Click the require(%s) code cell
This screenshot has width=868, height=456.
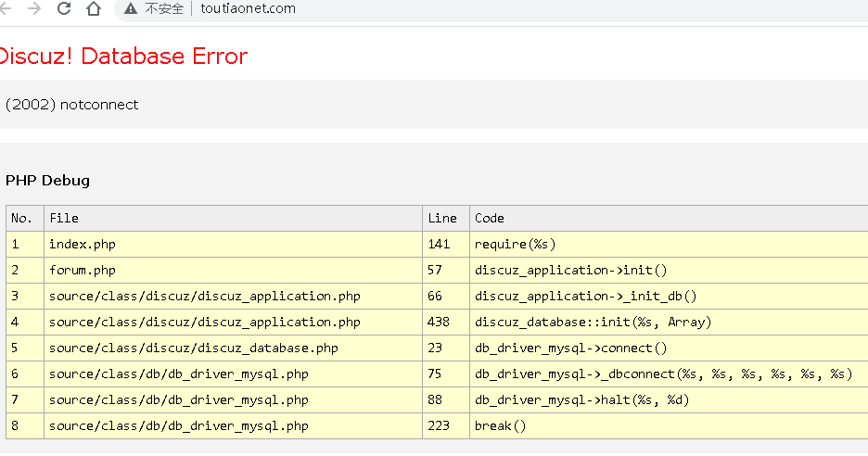pos(516,245)
